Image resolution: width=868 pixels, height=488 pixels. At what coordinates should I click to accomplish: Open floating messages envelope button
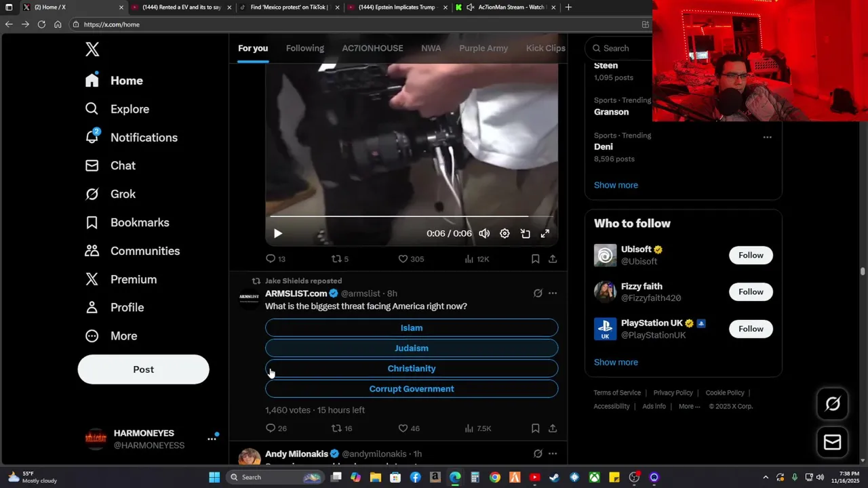tap(833, 443)
